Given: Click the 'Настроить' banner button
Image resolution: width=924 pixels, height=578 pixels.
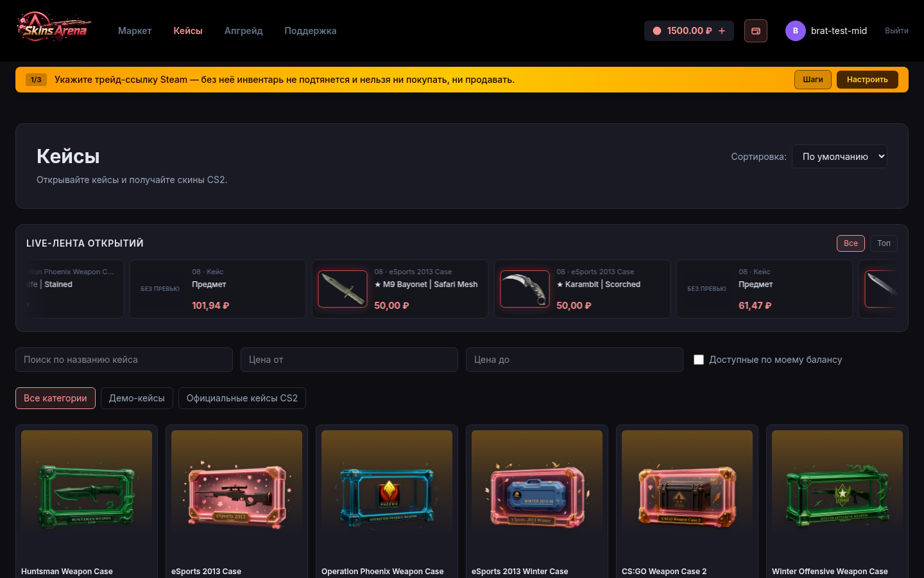Looking at the screenshot, I should [x=868, y=80].
